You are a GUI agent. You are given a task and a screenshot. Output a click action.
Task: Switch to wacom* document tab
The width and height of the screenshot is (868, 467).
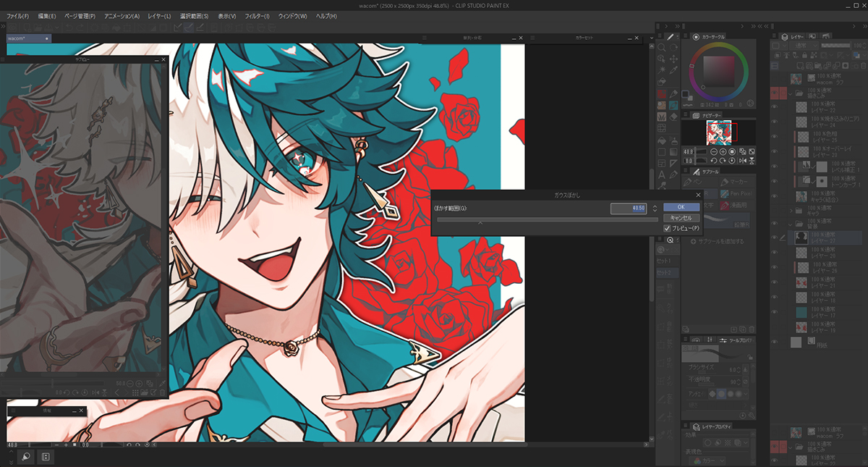[29, 38]
